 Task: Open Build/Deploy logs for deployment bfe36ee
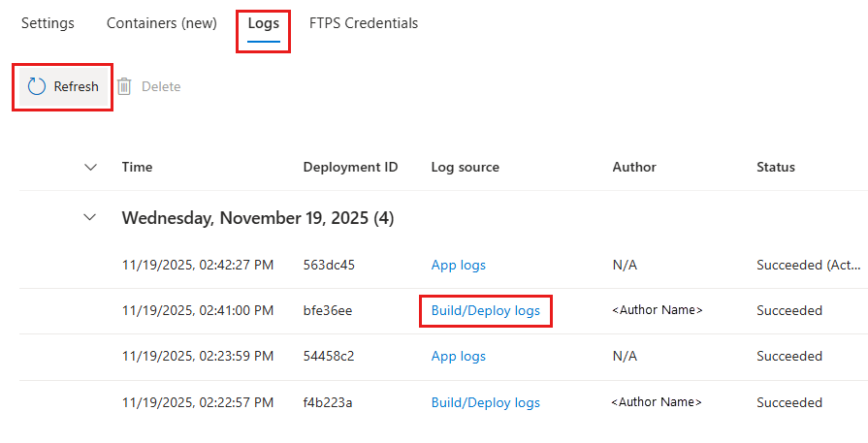tap(486, 311)
